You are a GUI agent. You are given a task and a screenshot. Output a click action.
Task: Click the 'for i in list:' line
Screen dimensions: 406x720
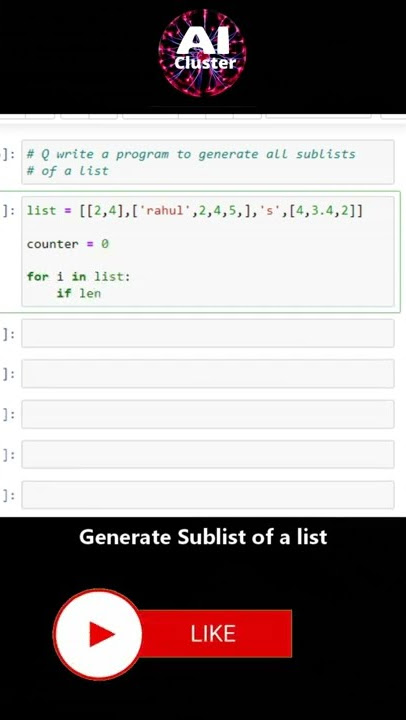click(79, 276)
